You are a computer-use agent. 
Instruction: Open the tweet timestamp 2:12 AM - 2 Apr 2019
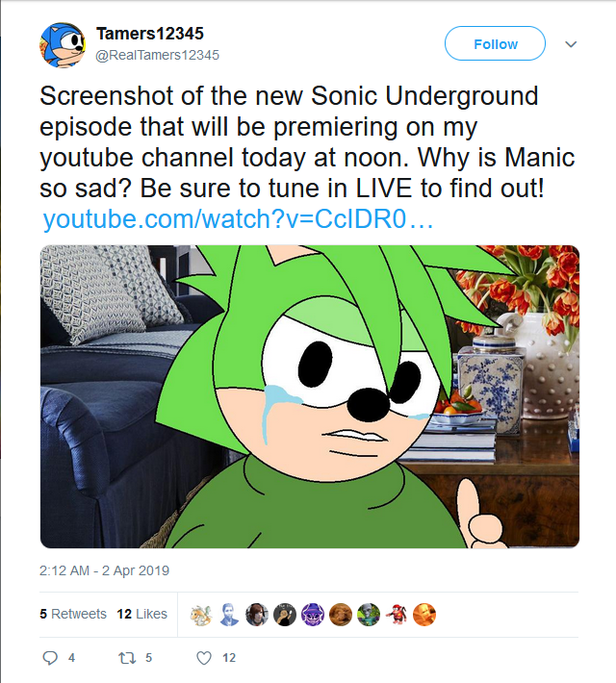104,570
